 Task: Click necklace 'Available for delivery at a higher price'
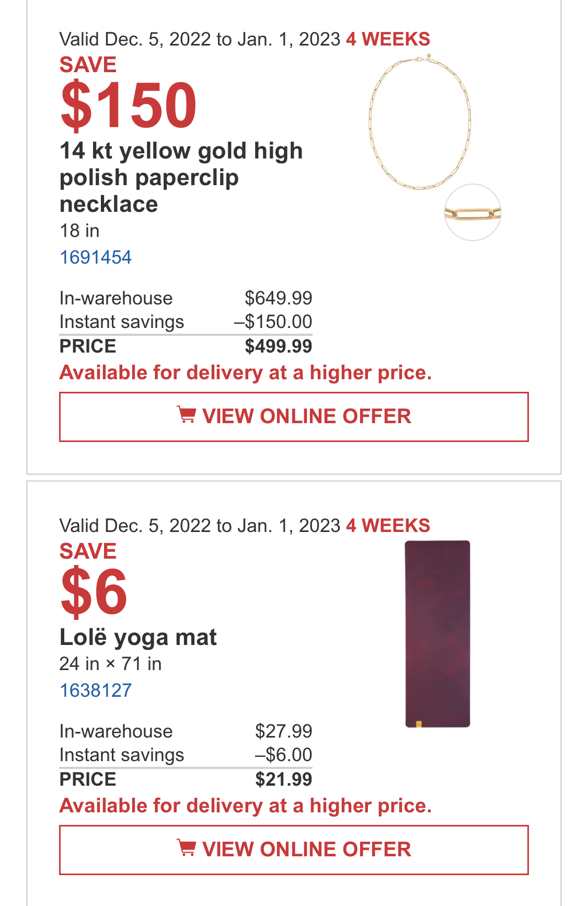pos(246,373)
